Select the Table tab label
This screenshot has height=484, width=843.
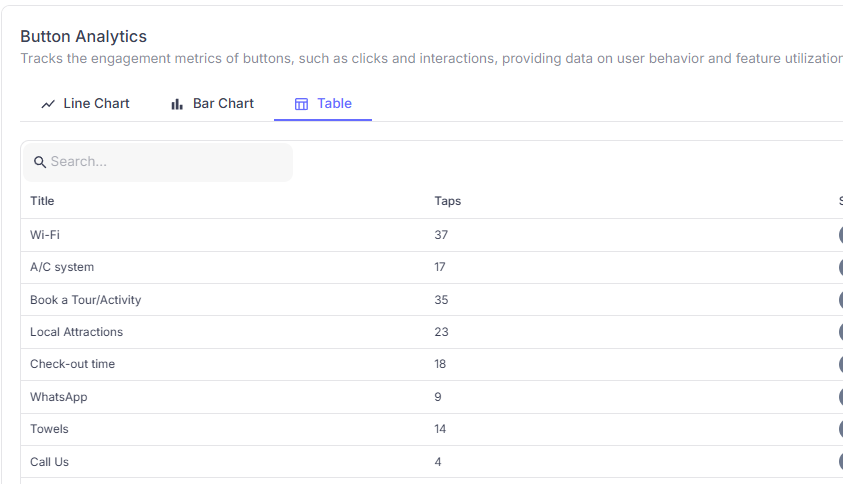tap(334, 103)
